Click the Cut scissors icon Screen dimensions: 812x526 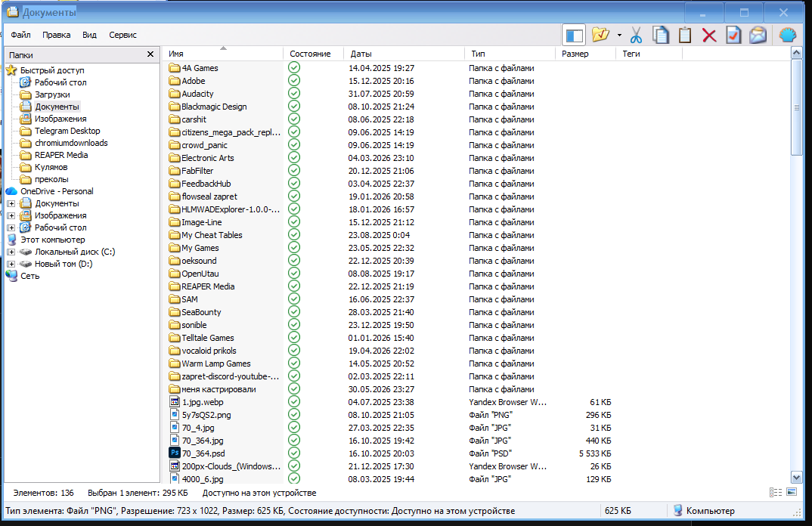coord(636,36)
